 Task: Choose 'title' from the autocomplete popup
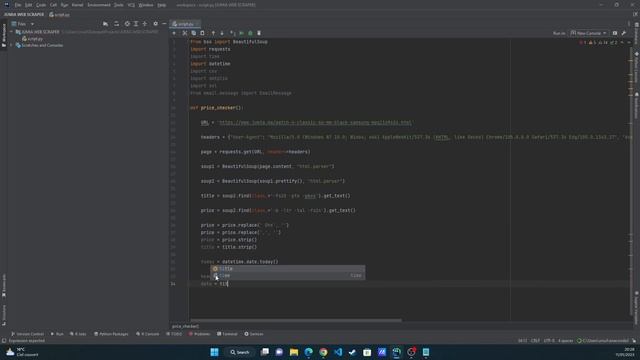[287, 269]
